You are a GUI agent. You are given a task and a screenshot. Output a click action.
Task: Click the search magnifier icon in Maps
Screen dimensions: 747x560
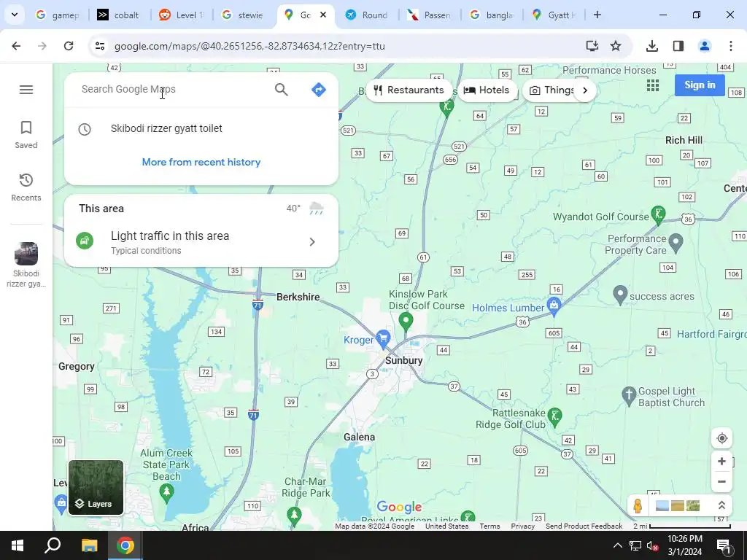[281, 90]
